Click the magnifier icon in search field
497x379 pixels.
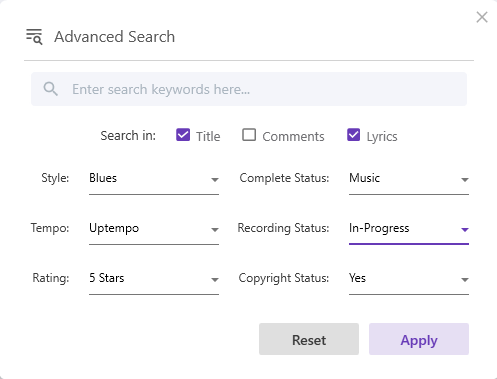click(x=50, y=89)
